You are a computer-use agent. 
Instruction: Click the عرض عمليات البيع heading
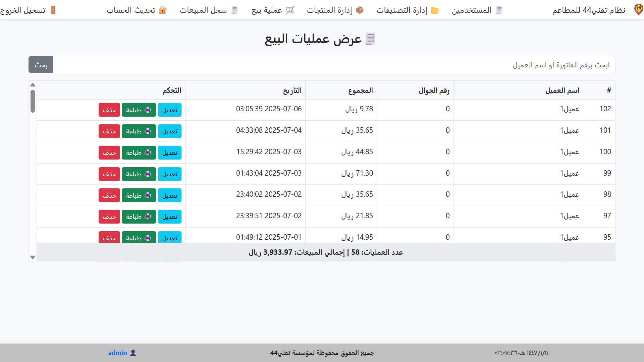313,39
